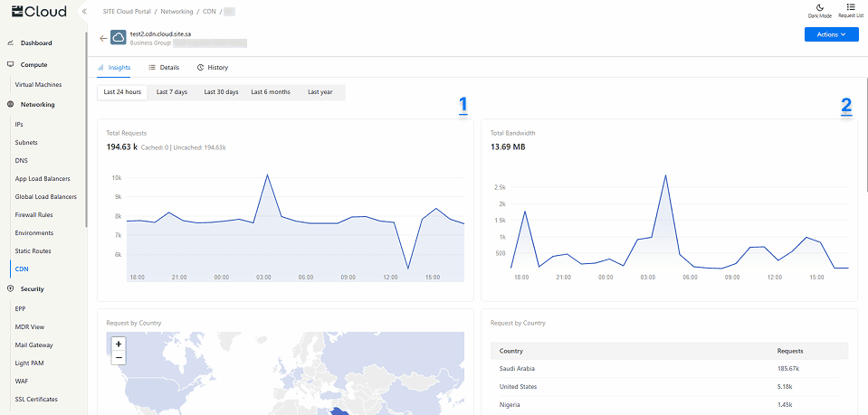Collapse the sidebar with double-chevron icon

83,12
